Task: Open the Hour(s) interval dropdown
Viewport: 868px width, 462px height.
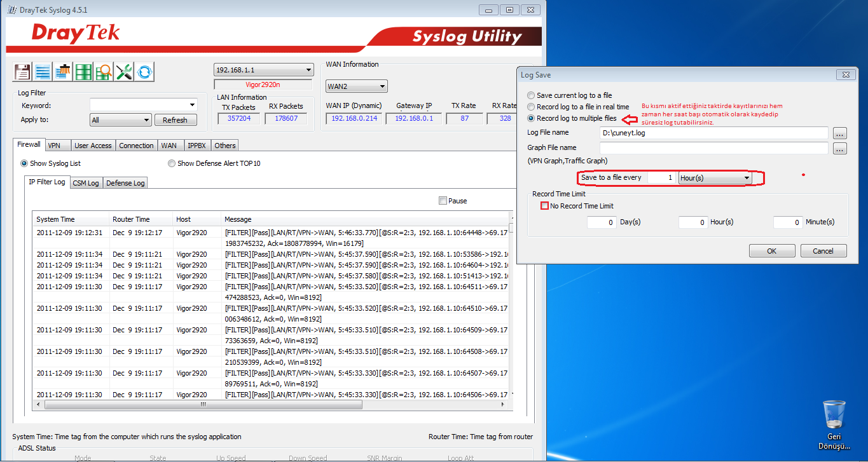Action: (x=715, y=179)
